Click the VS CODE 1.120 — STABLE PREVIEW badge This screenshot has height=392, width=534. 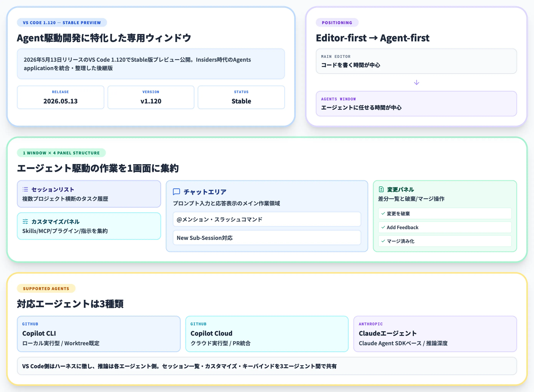(x=62, y=23)
